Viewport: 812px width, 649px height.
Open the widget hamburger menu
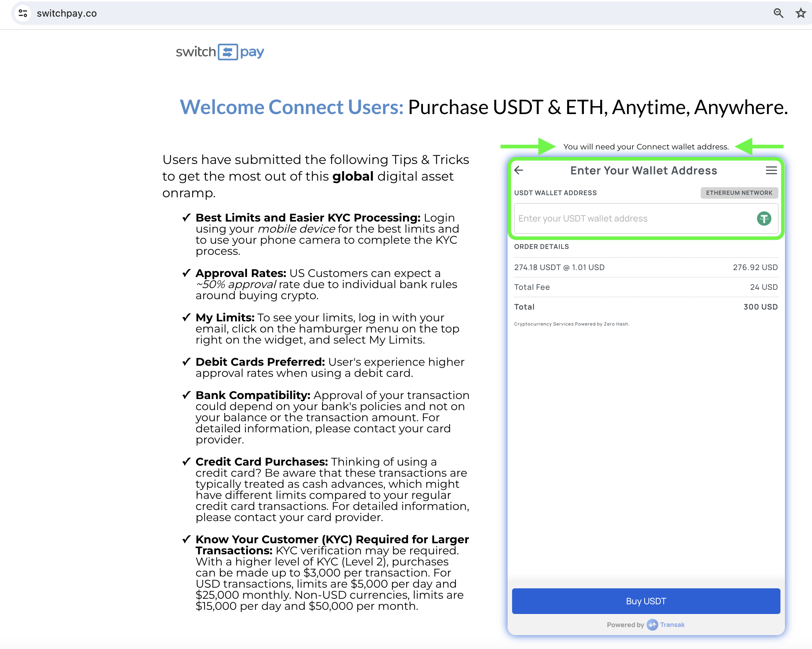tap(771, 171)
